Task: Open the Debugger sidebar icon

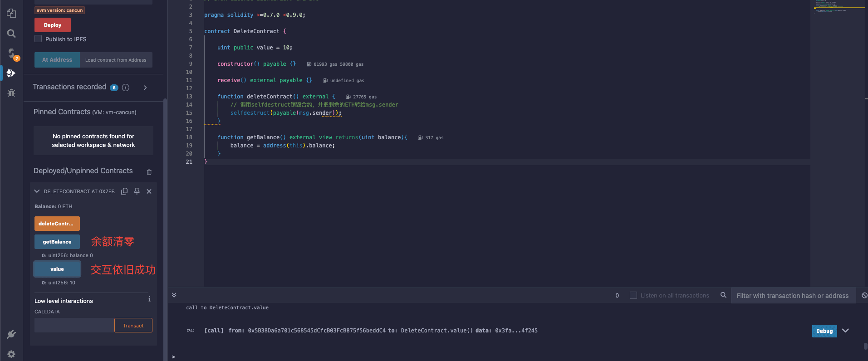Action: (x=11, y=93)
